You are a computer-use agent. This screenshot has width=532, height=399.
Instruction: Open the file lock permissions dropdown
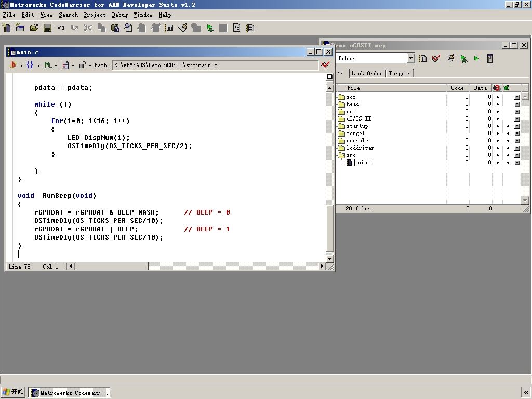tap(85, 65)
